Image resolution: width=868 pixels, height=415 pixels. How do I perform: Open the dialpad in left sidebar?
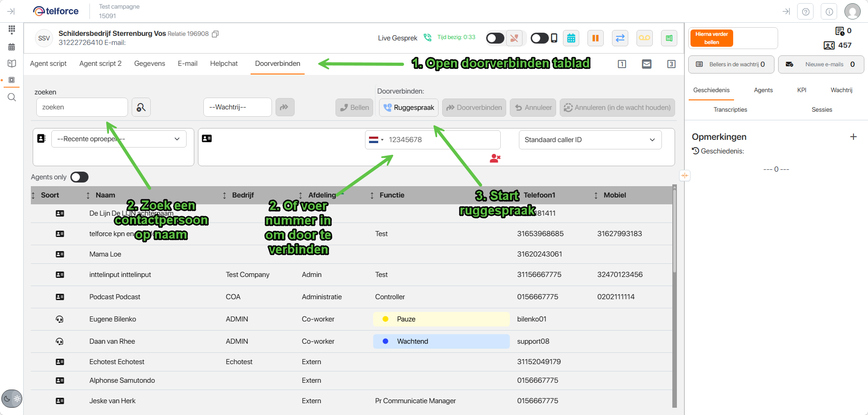[12, 30]
